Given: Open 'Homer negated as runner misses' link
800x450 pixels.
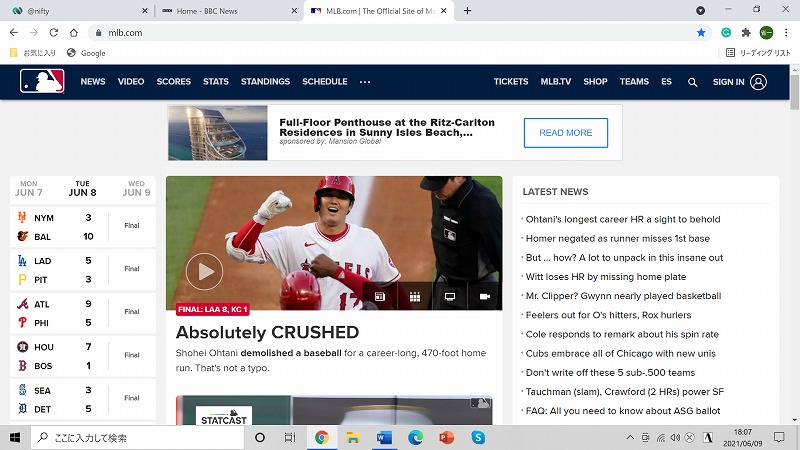Looking at the screenshot, I should (x=617, y=238).
